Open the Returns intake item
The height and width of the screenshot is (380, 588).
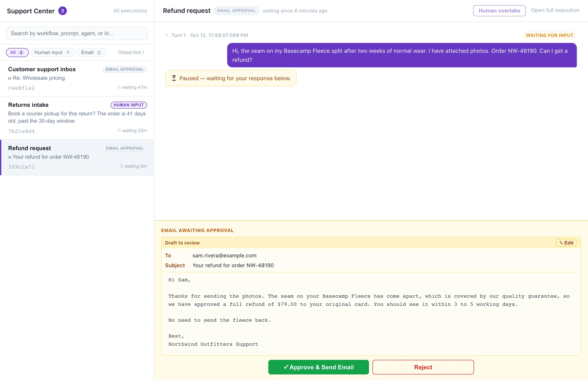tap(77, 118)
